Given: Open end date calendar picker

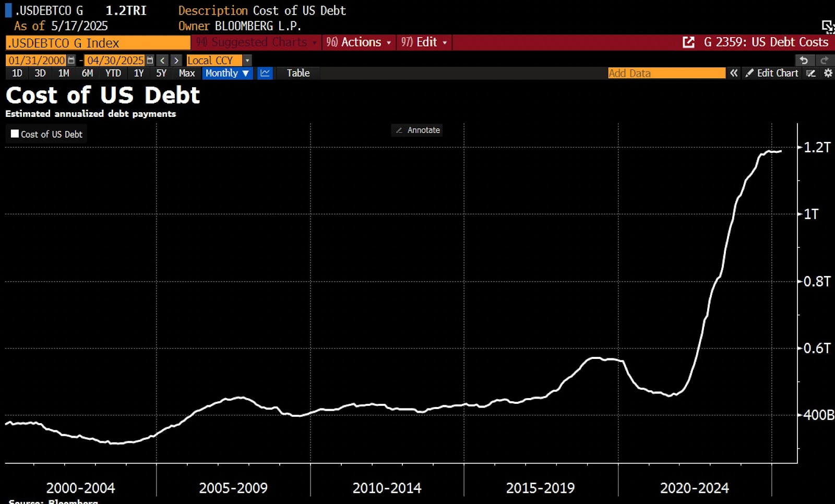Looking at the screenshot, I should pos(150,61).
